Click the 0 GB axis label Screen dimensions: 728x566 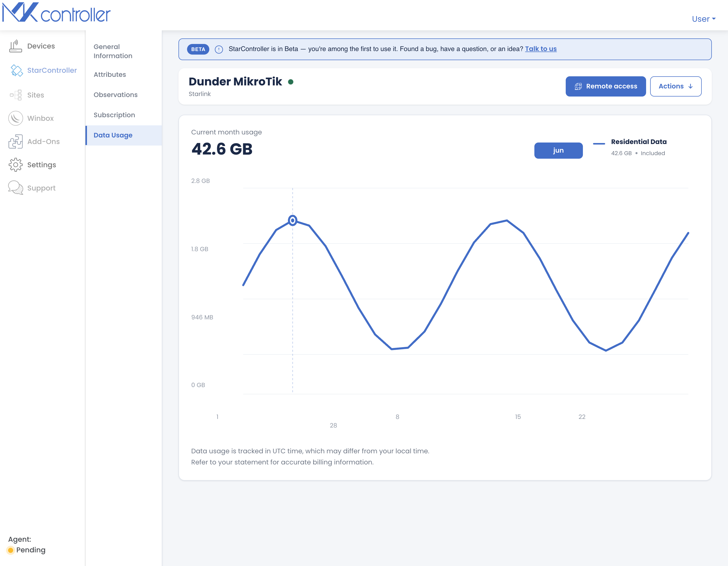[x=198, y=385]
